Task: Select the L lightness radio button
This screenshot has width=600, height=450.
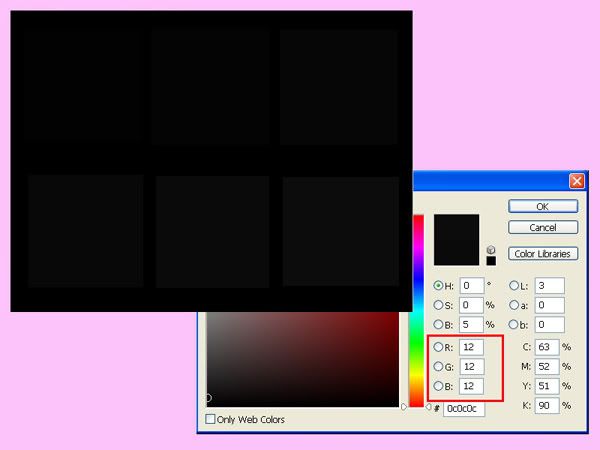Action: [513, 286]
